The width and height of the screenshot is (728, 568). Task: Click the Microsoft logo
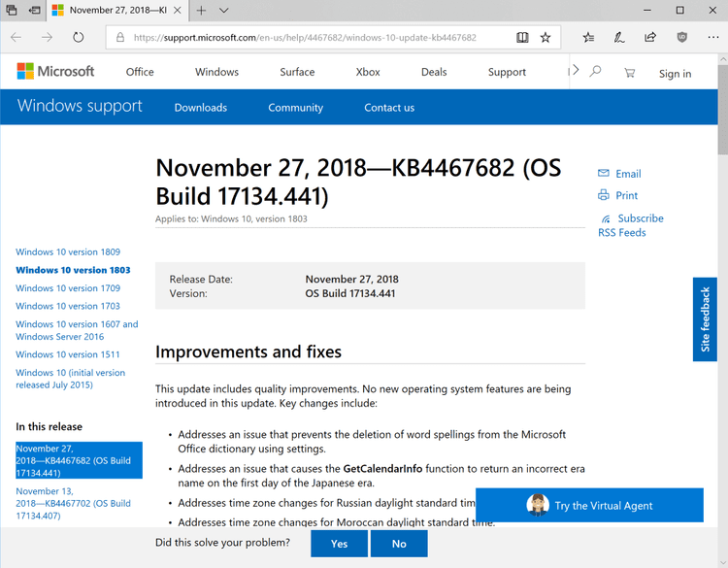[55, 71]
